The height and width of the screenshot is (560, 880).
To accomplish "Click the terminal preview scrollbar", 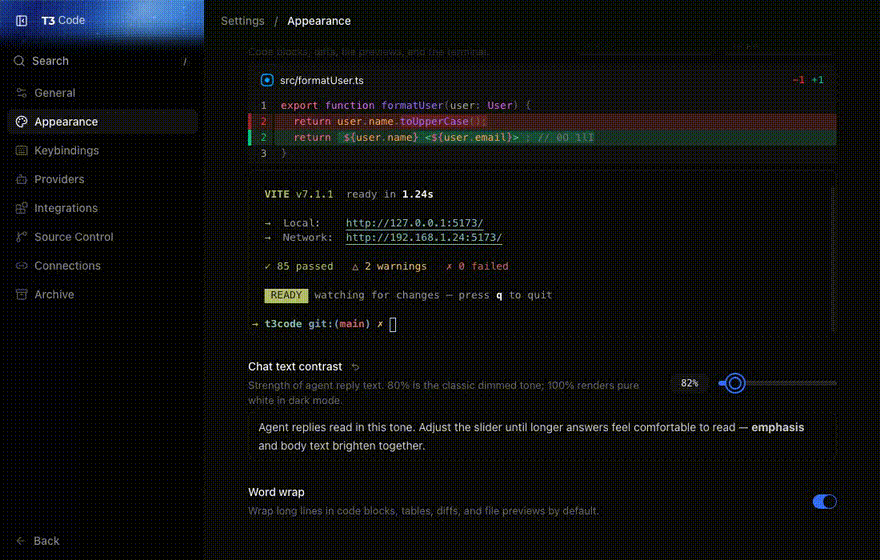I will pos(833,258).
